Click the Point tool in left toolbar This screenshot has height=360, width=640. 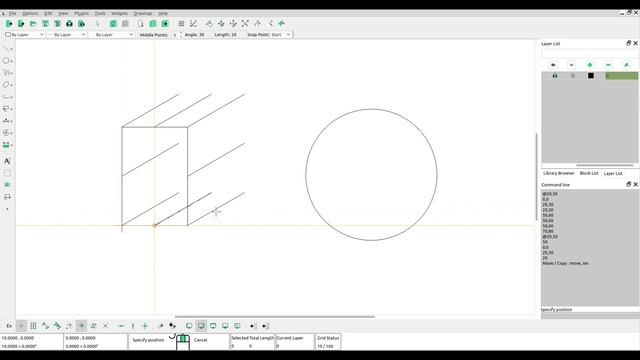point(7,209)
